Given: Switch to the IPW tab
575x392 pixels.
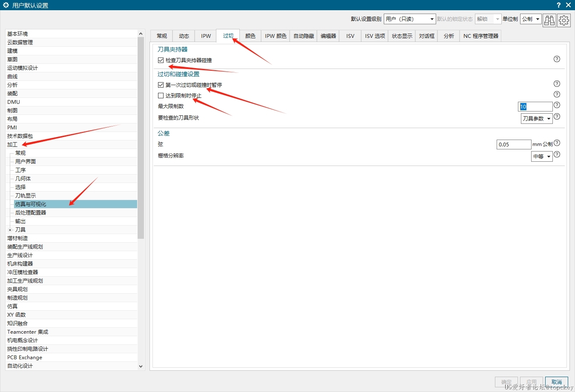Looking at the screenshot, I should 206,36.
